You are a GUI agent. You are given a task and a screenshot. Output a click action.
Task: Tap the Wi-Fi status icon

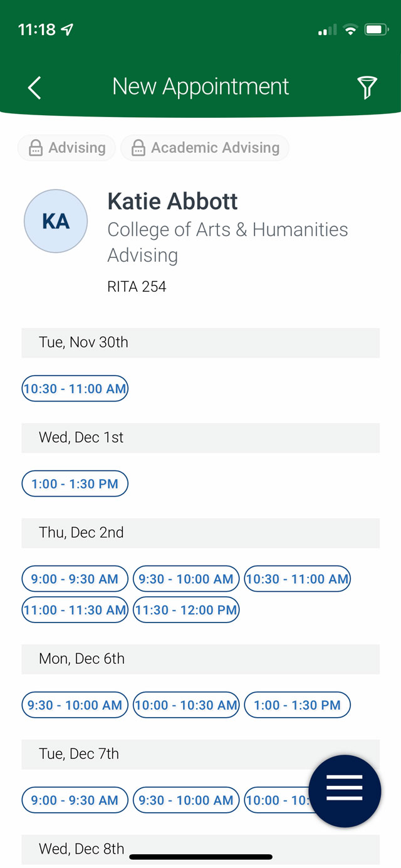pos(351,29)
